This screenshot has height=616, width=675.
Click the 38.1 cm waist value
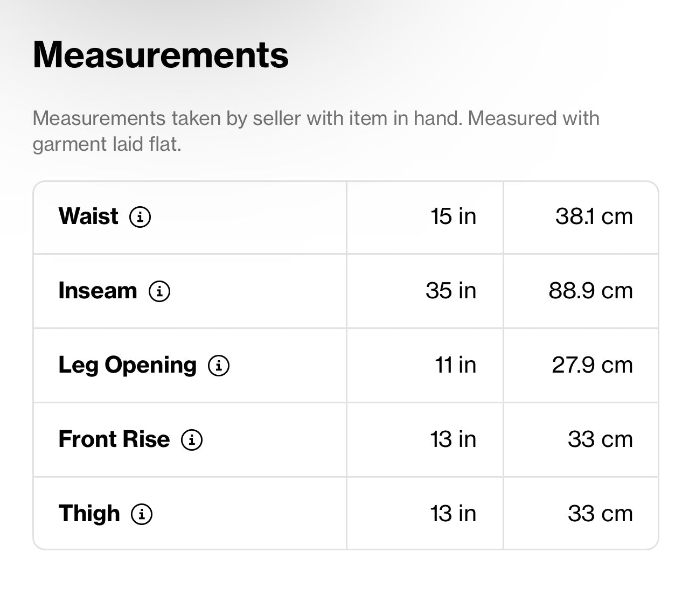pyautogui.click(x=594, y=216)
